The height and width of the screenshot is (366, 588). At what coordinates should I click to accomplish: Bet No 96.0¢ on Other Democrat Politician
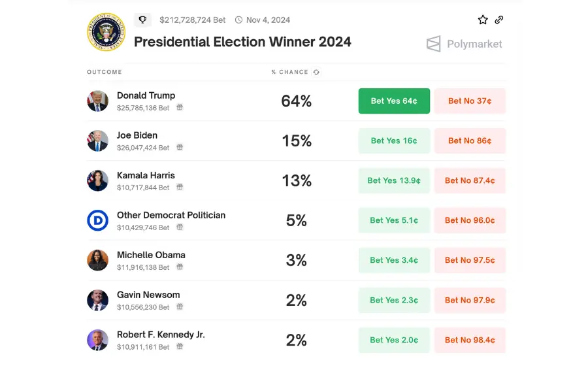470,220
